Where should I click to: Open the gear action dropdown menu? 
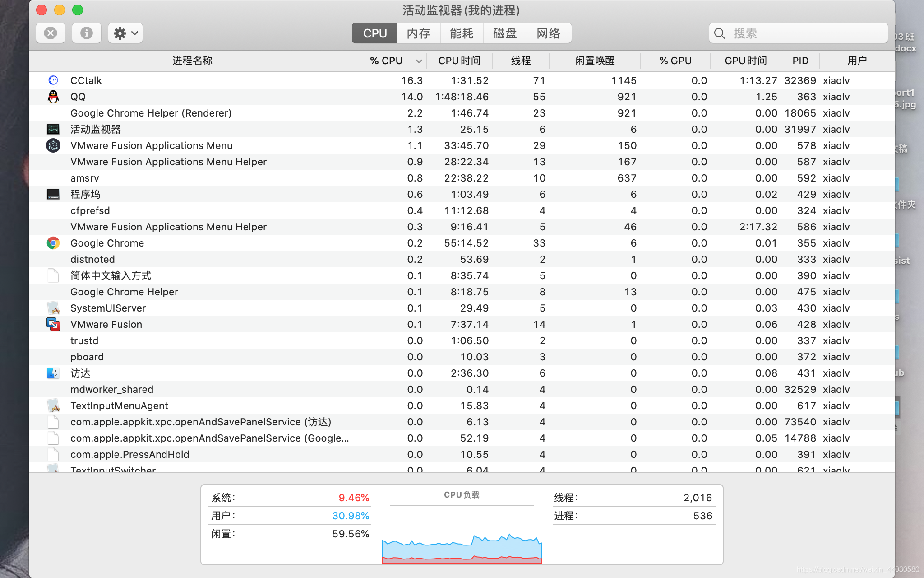click(125, 33)
